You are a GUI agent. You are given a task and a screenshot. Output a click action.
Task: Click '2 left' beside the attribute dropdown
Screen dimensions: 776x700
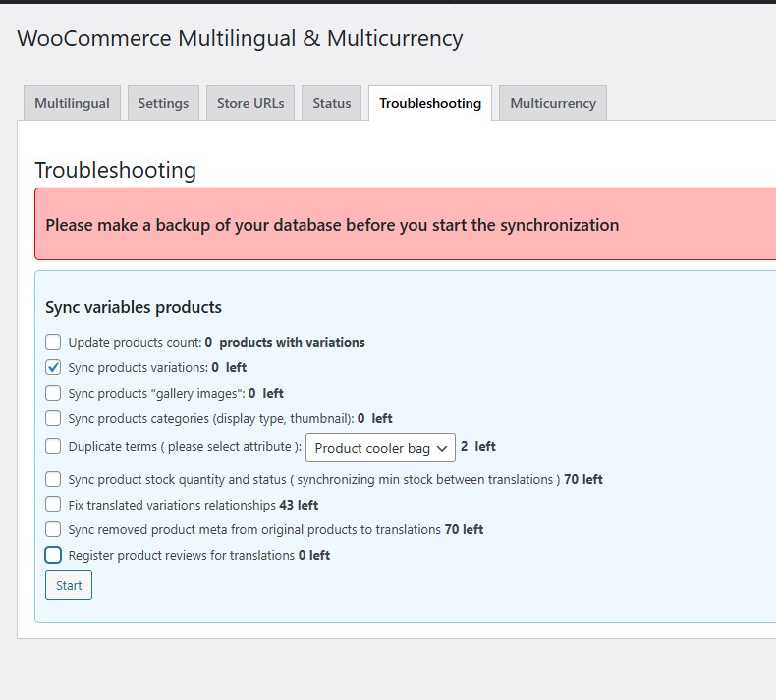click(478, 447)
